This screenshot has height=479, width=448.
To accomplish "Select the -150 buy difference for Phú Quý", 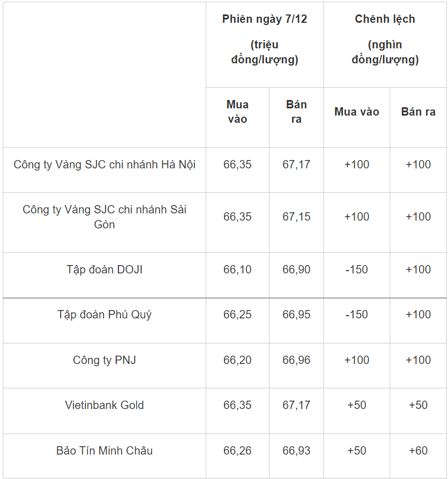I will point(357,315).
